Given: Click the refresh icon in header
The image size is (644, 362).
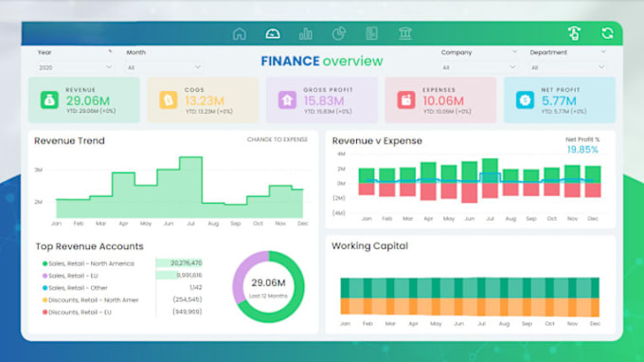Looking at the screenshot, I should pyautogui.click(x=607, y=33).
